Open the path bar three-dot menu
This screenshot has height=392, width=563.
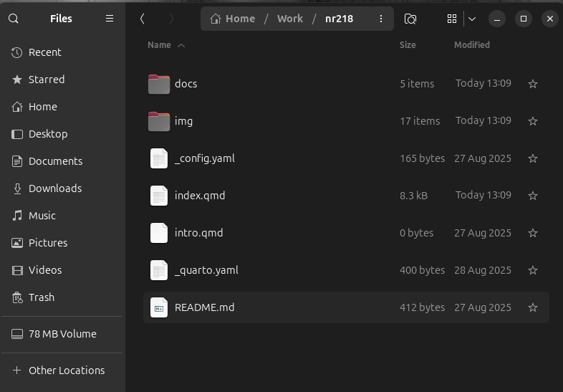tap(381, 19)
